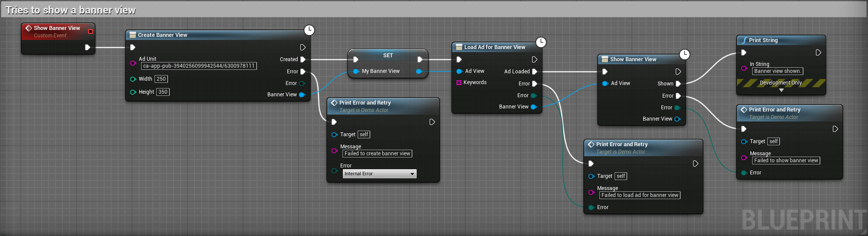Viewport: 868px width, 236px height.
Task: Click the Width value field
Action: point(161,79)
